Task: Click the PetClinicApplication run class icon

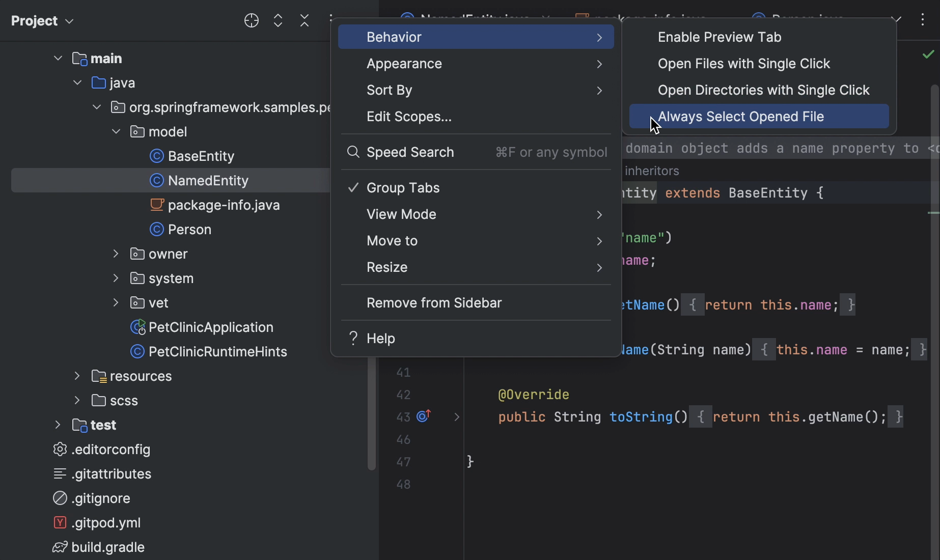Action: [136, 327]
